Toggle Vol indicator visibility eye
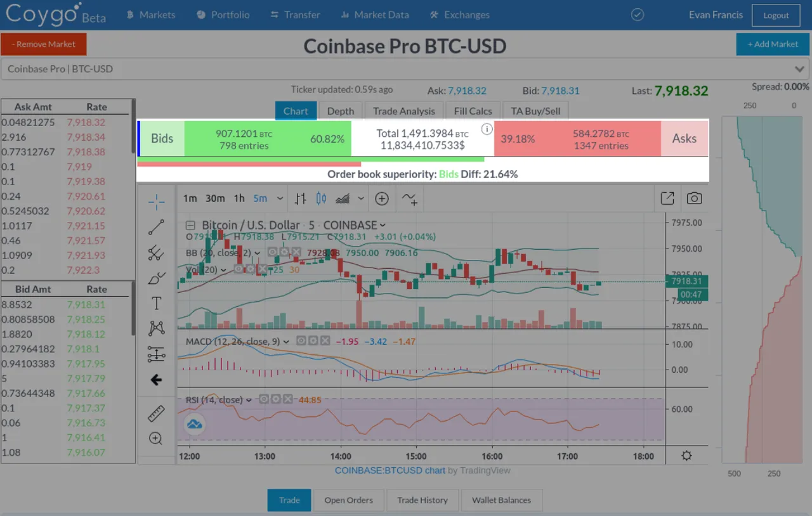The image size is (812, 516). [x=239, y=269]
